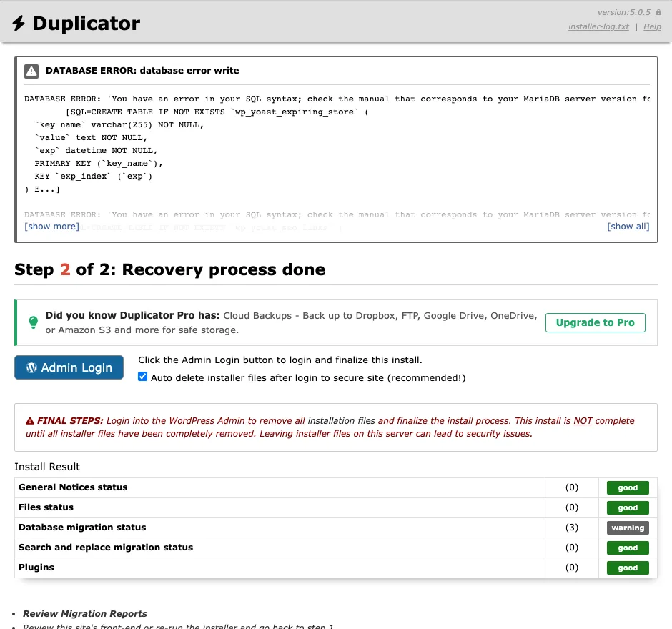Image resolution: width=672 pixels, height=629 pixels.
Task: Click the Admin Login button
Action: click(69, 367)
